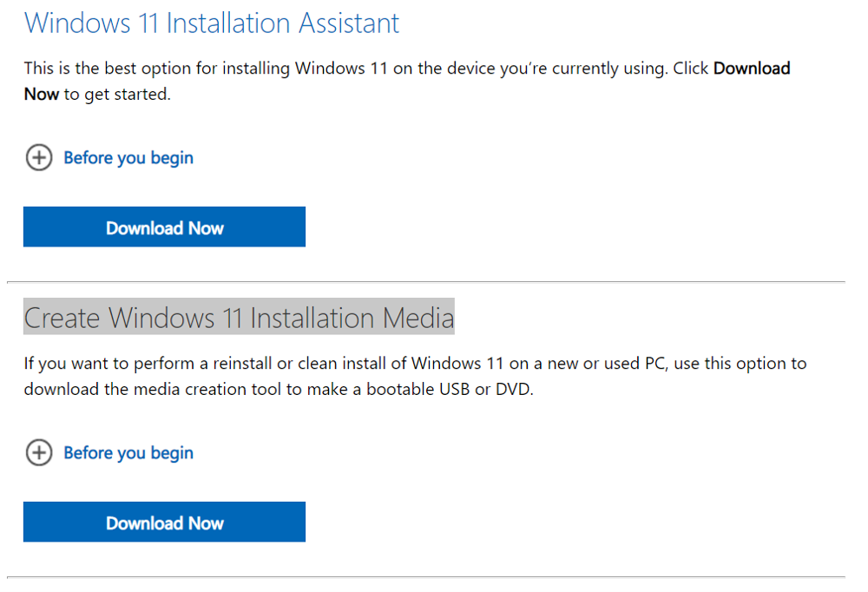Screen dimensions: 868x592
Task: Click bold 'Download' word in Assistant description
Action: 752,69
